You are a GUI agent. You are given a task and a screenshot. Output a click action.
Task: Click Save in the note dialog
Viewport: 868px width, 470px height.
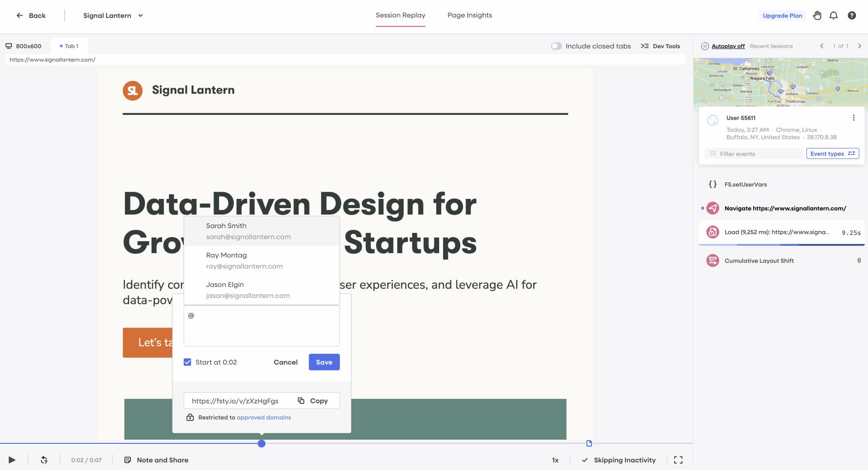tap(324, 362)
